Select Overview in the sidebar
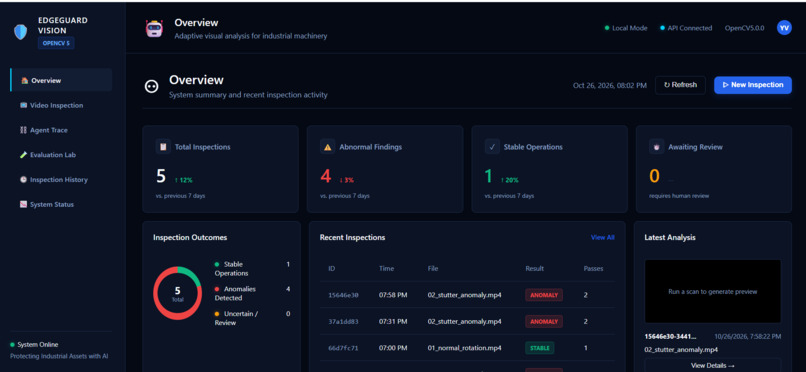 (x=61, y=80)
